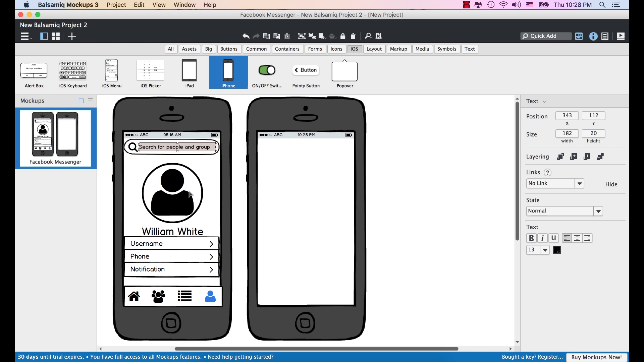Screen dimensions: 644x362
Task: Align text to the center
Action: [x=577, y=238]
